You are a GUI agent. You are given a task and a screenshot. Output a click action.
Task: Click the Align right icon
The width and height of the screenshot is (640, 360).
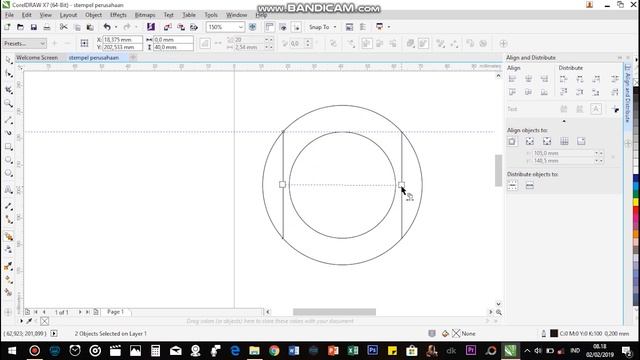[x=544, y=79]
